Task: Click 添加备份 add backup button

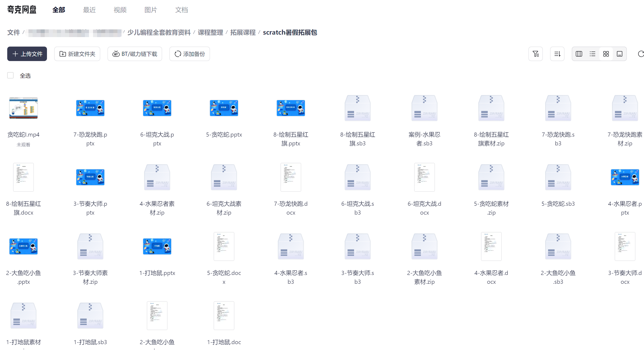Action: tap(189, 54)
